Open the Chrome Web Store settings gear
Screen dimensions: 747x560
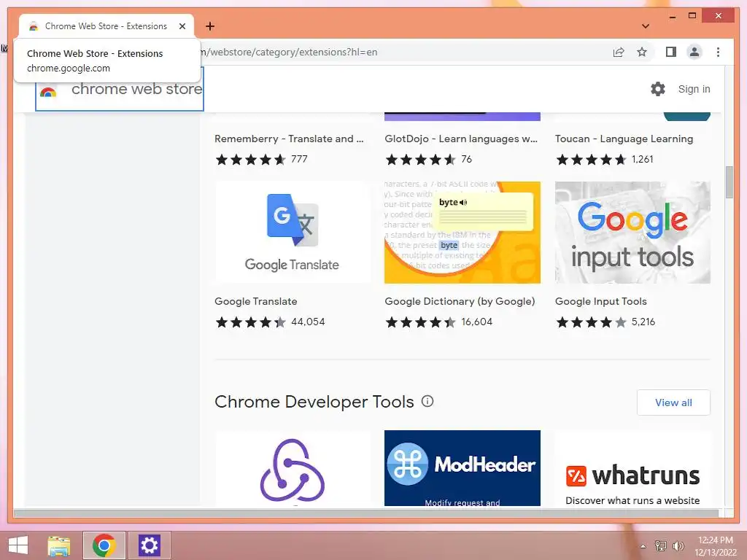tap(658, 89)
